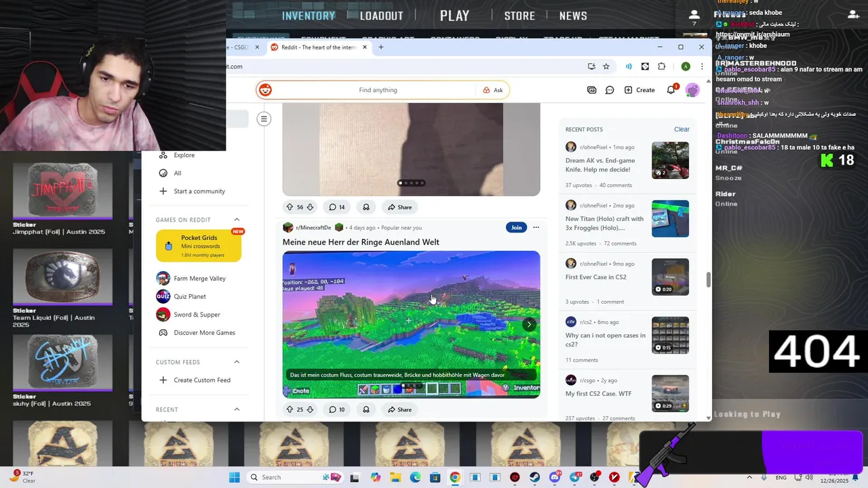Screen dimensions: 868x488
Task: Open the Reddit advertise icon
Action: point(591,90)
